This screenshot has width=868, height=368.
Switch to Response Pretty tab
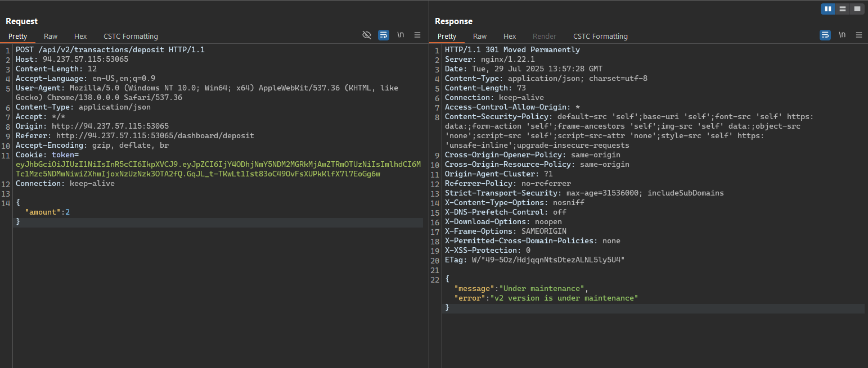pos(447,36)
